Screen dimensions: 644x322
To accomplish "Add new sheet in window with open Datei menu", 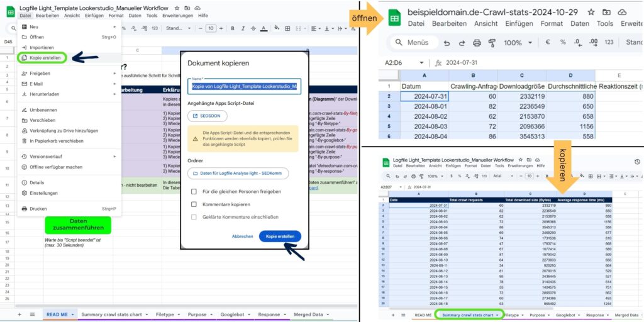I will tap(19, 314).
